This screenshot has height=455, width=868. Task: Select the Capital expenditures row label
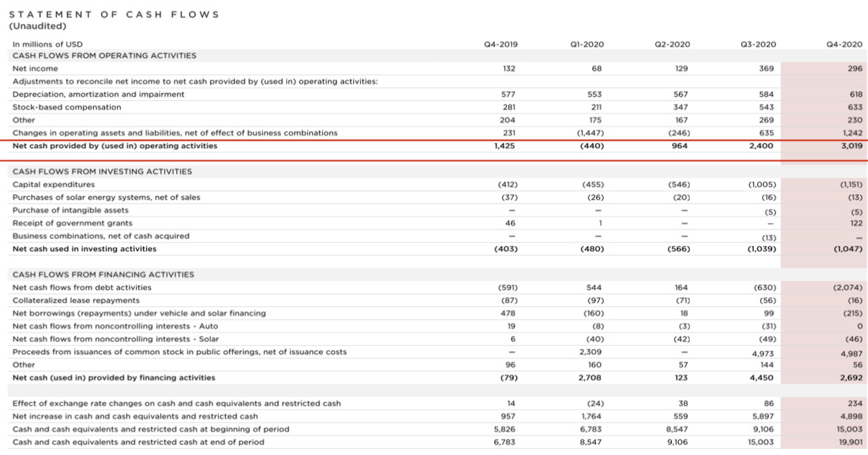click(x=54, y=184)
